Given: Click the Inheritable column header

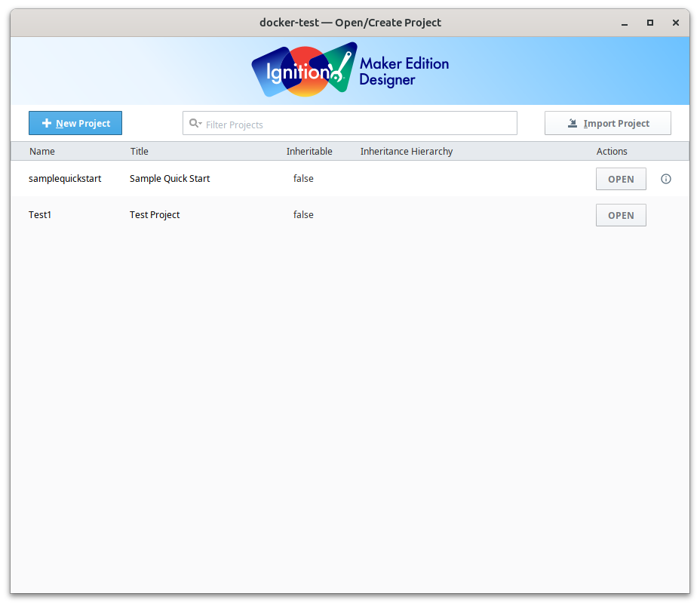Looking at the screenshot, I should (x=309, y=151).
